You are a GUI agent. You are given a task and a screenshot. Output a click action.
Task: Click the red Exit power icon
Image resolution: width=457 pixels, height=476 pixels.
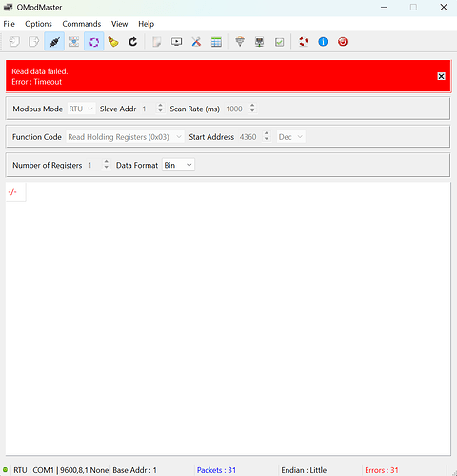click(343, 42)
